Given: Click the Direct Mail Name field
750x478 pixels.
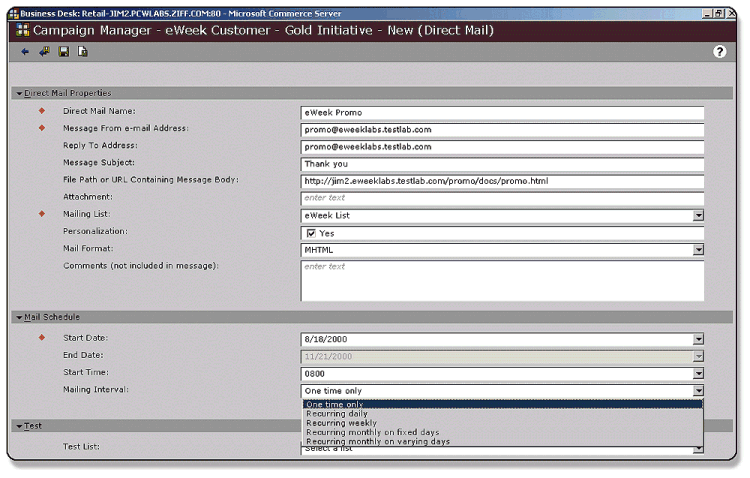Looking at the screenshot, I should 502,112.
